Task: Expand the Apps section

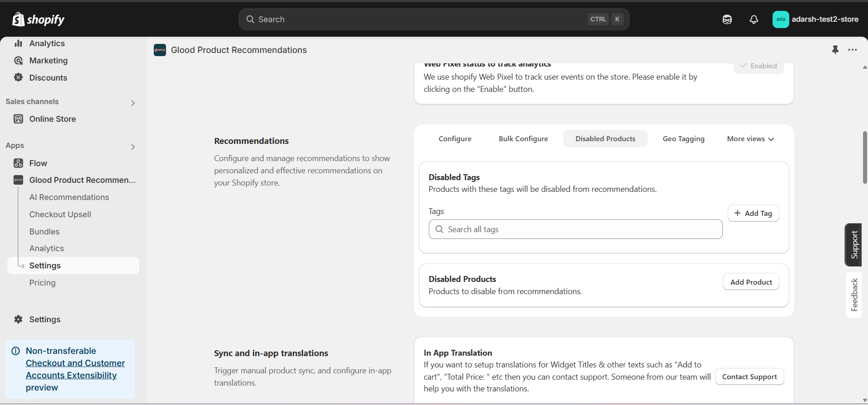Action: pos(133,147)
